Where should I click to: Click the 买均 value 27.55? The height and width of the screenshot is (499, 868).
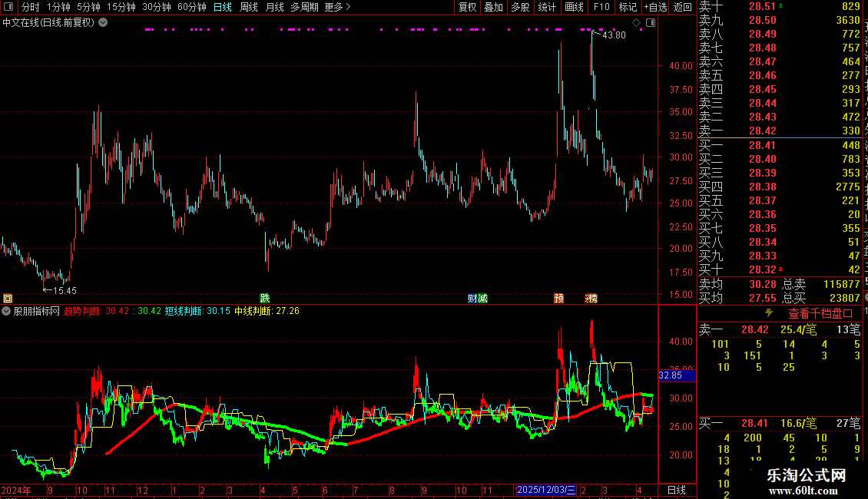point(763,298)
